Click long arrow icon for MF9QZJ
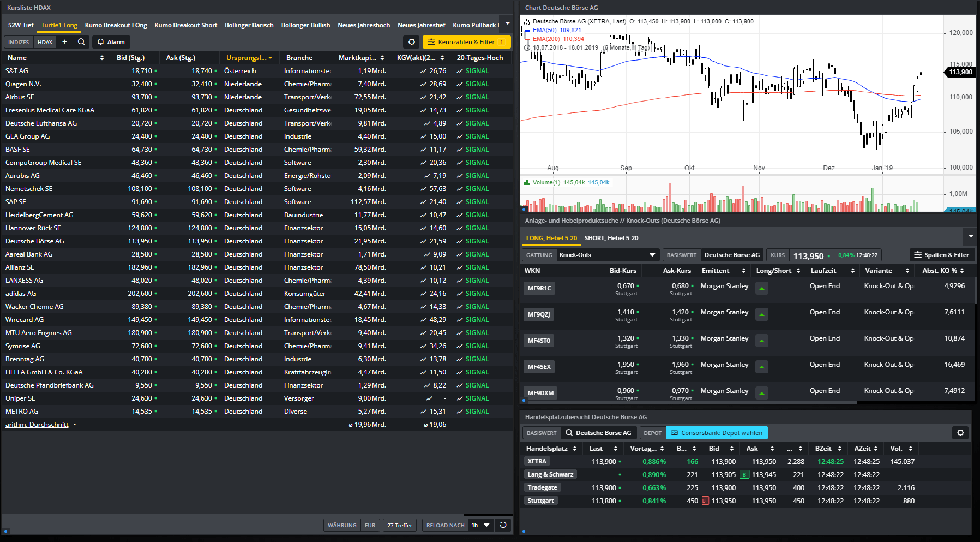 (762, 314)
